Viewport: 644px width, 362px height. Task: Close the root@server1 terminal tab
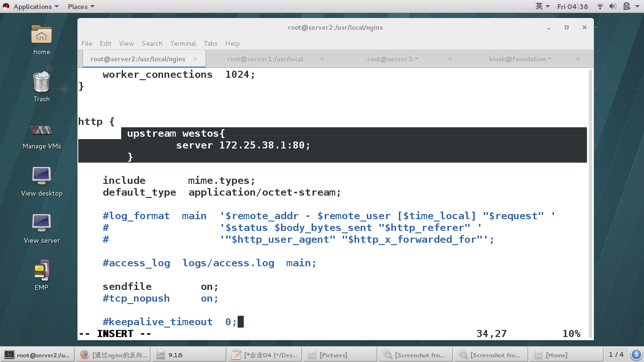322,59
